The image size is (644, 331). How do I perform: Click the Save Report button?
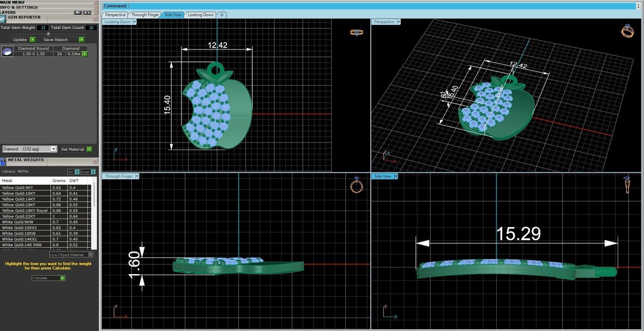point(56,40)
